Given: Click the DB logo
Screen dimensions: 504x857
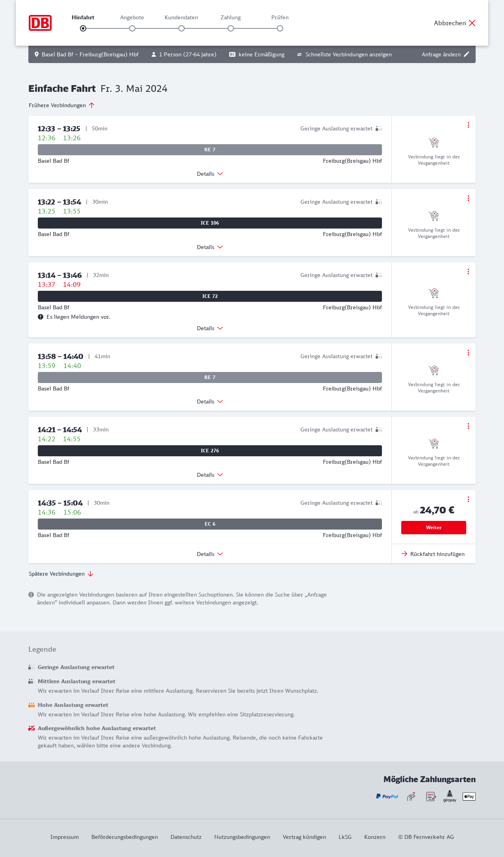Looking at the screenshot, I should pos(40,23).
